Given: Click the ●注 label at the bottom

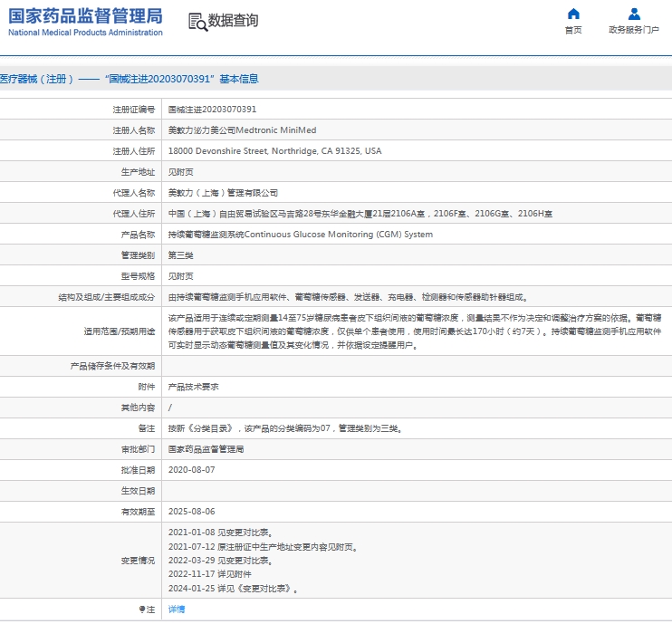Looking at the screenshot, I should pos(147,610).
